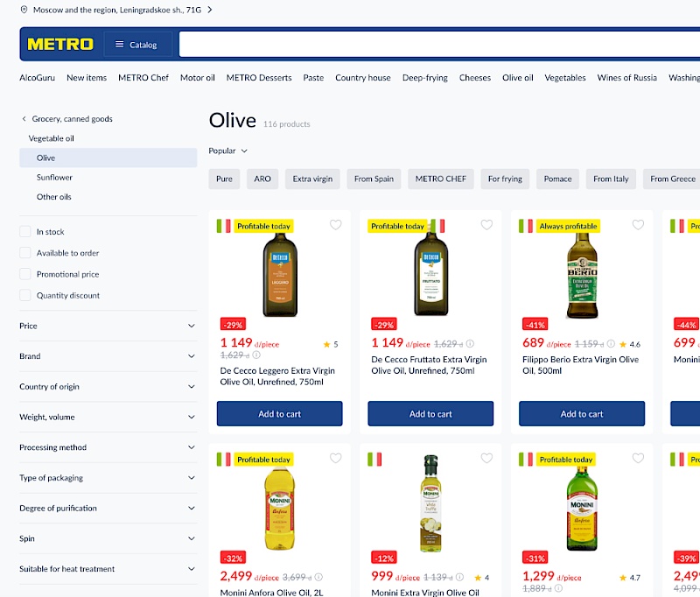Enable the In stock checkbox
700x597 pixels.
(x=25, y=231)
